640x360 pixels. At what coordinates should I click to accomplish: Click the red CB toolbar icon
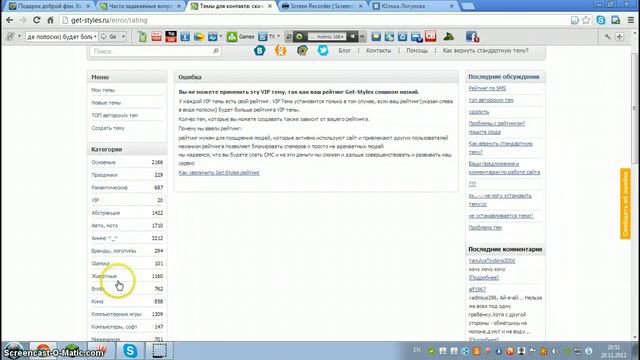[x=430, y=36]
